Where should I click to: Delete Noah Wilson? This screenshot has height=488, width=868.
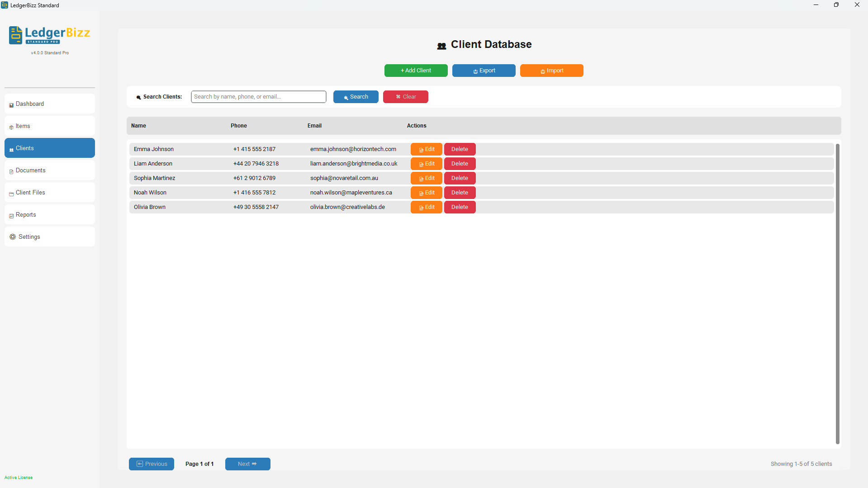(x=460, y=193)
